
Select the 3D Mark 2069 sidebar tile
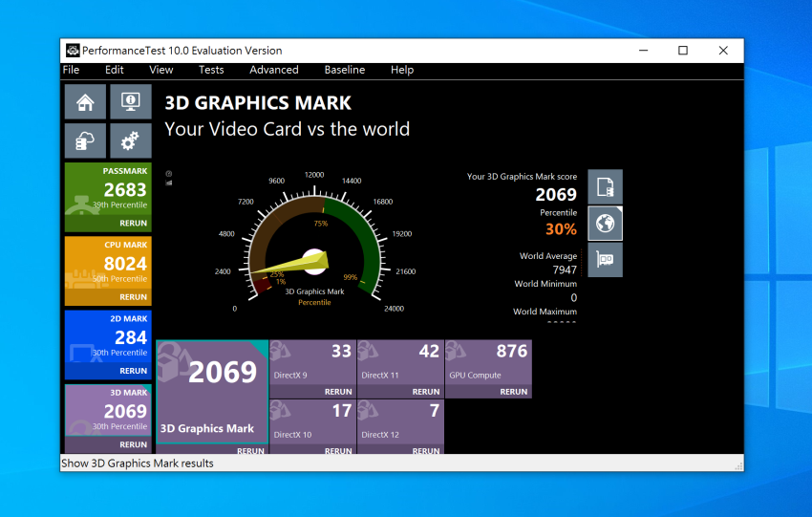point(108,419)
